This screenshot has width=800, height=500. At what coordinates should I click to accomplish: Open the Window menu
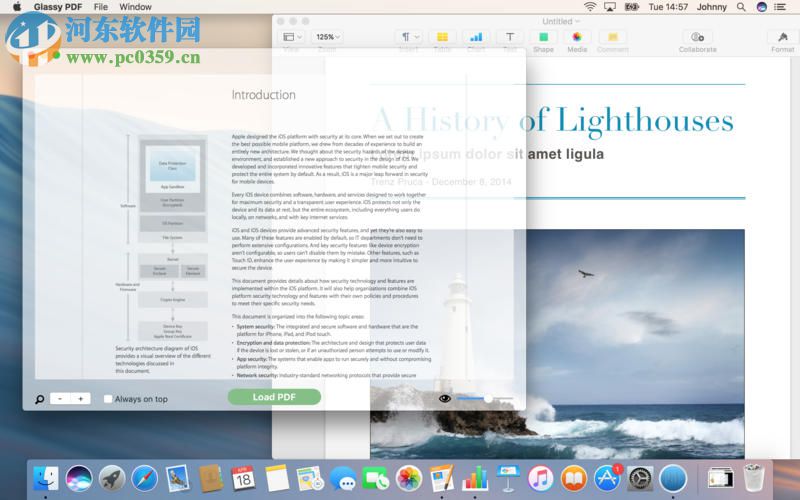[135, 7]
